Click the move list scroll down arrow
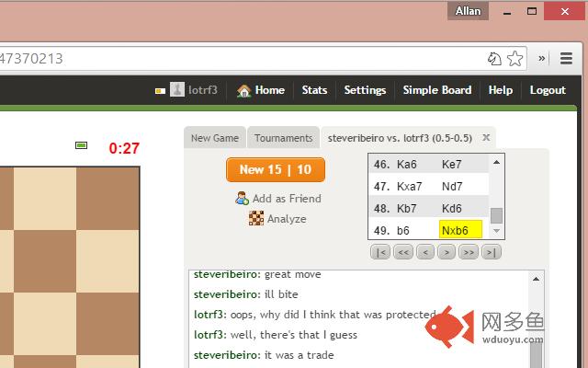Viewport: 588px width, 368px height. (496, 231)
